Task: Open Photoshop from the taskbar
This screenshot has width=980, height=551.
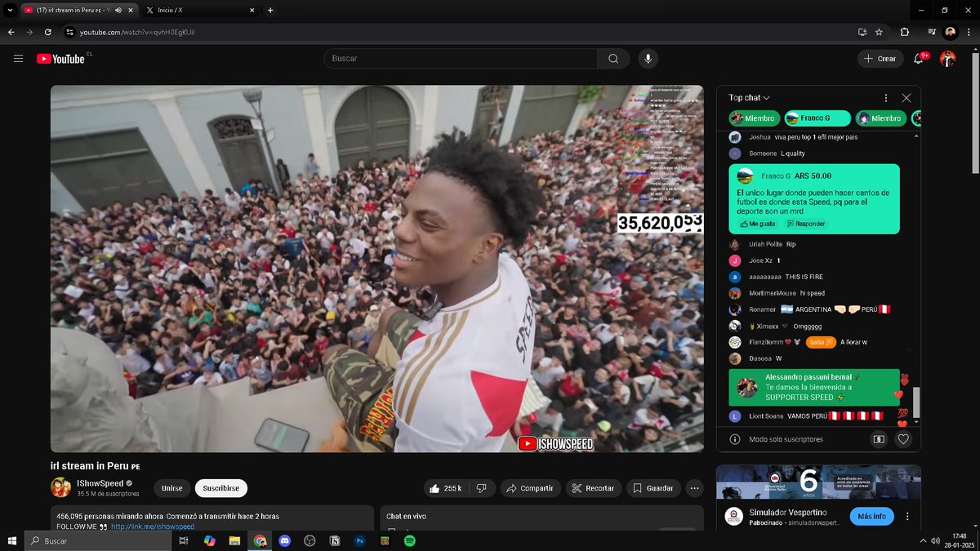Action: tap(359, 540)
